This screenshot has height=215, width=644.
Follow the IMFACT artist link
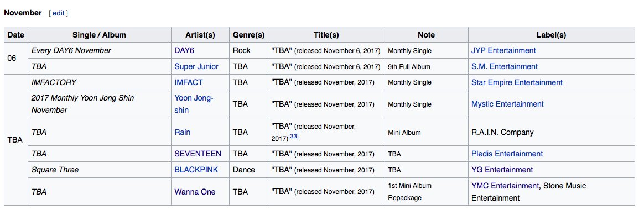point(189,82)
